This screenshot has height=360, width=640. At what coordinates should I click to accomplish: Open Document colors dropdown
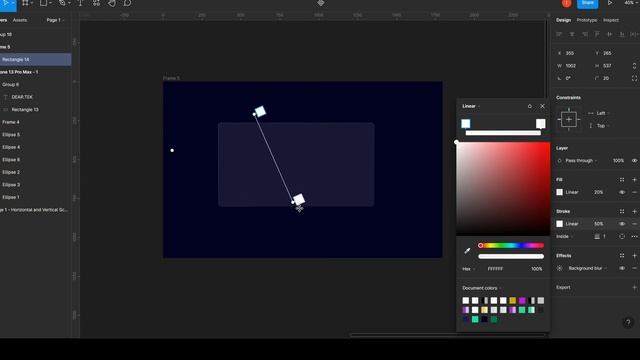tap(482, 288)
